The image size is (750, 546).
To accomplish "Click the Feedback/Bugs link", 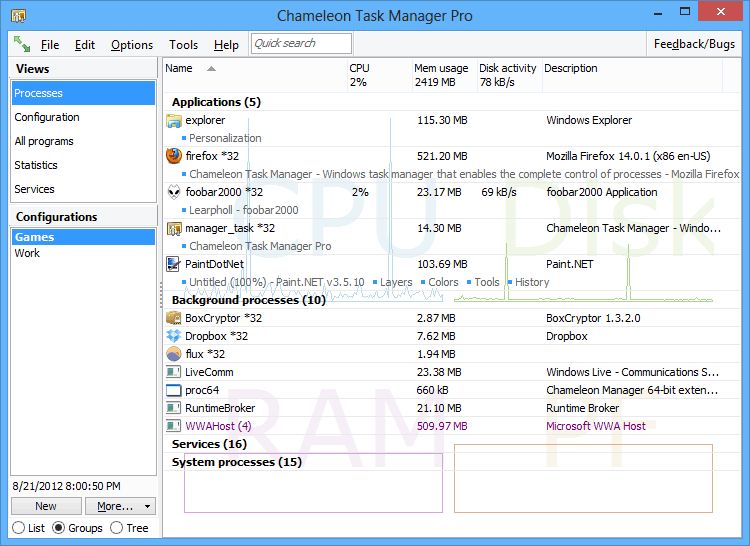I will click(x=694, y=44).
